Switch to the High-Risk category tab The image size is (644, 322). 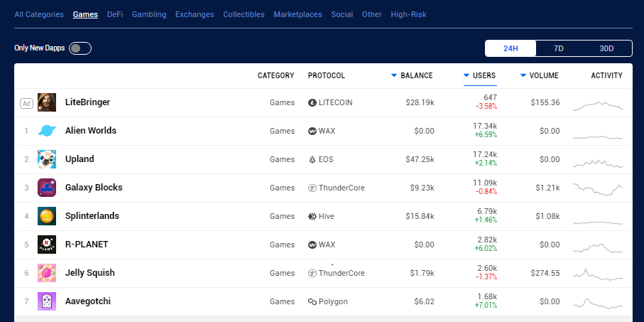pyautogui.click(x=409, y=14)
